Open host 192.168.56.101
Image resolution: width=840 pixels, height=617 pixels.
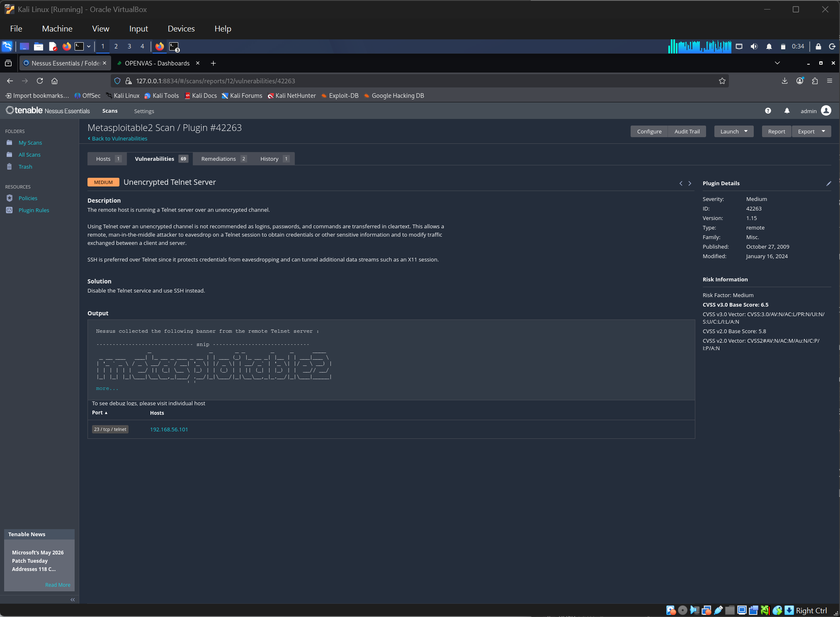tap(169, 429)
